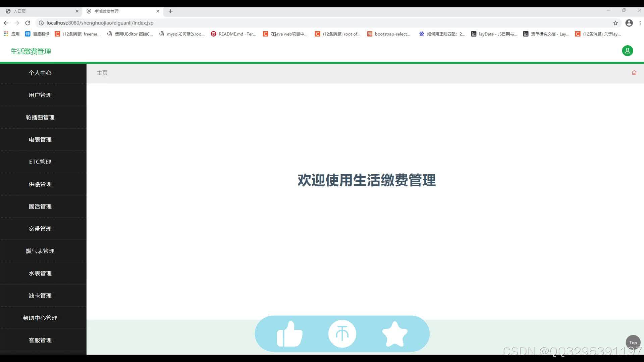Go back with browser back arrow
644x362 pixels.
(6, 23)
